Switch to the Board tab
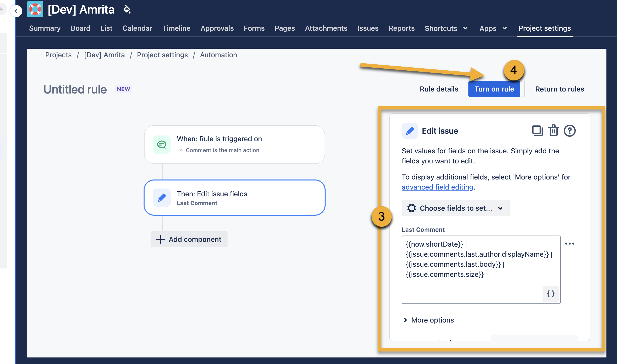 coord(80,28)
